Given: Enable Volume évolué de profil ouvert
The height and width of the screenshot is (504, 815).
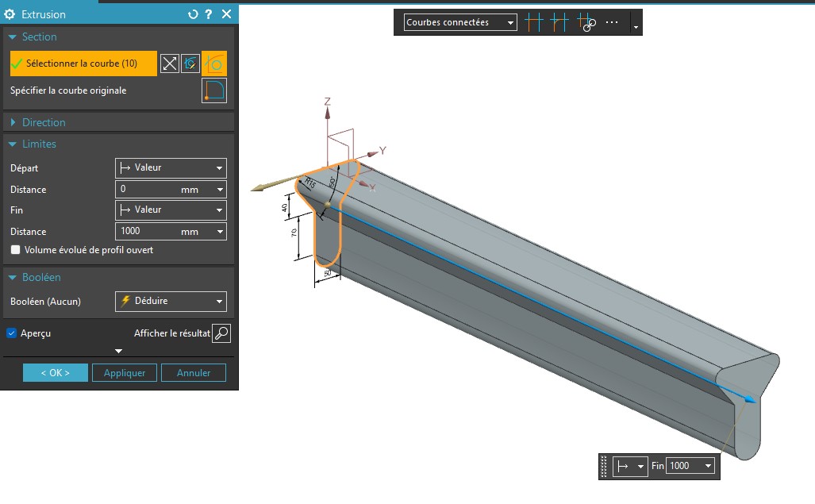Looking at the screenshot, I should 16,250.
